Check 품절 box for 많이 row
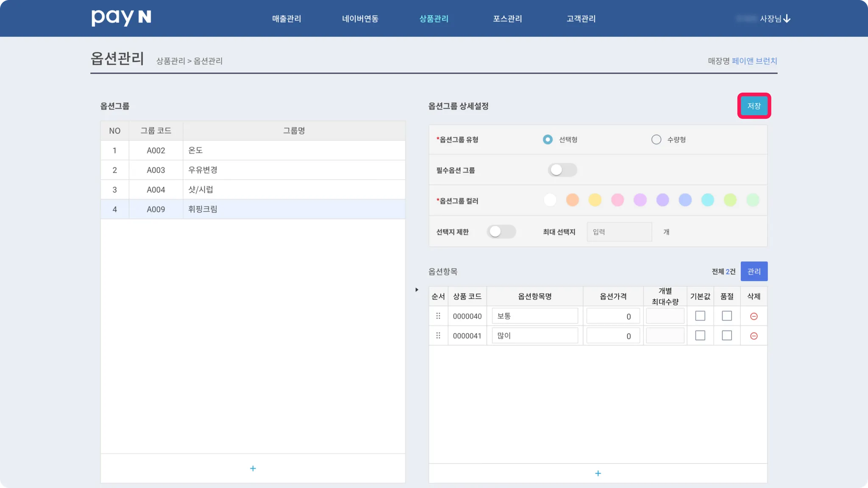Viewport: 868px width, 488px height. coord(727,335)
